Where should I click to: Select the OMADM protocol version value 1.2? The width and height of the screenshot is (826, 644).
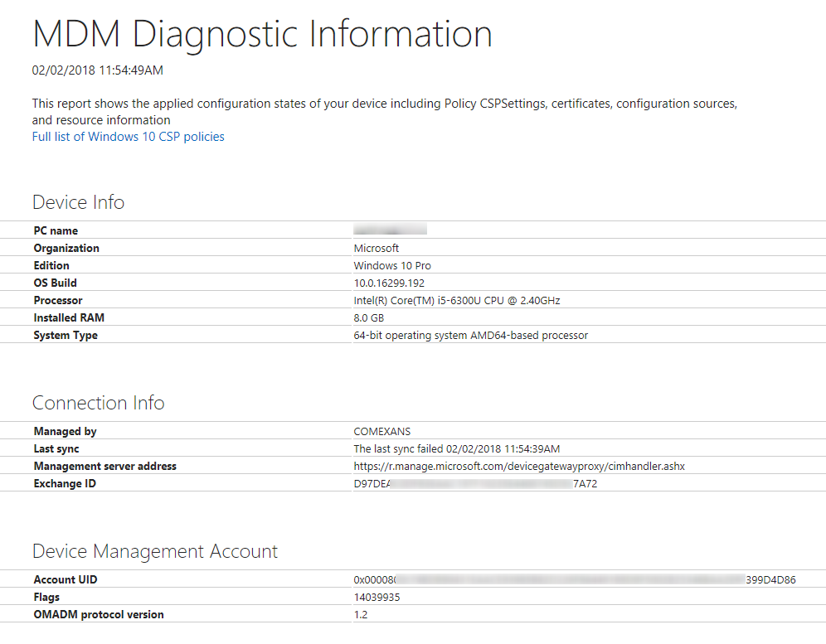click(x=361, y=614)
